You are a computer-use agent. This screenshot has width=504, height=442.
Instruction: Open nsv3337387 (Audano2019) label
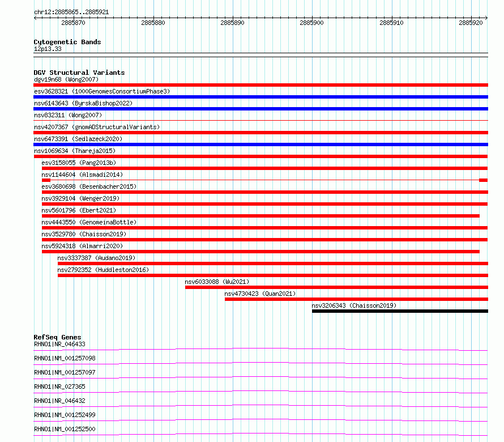tap(96, 258)
